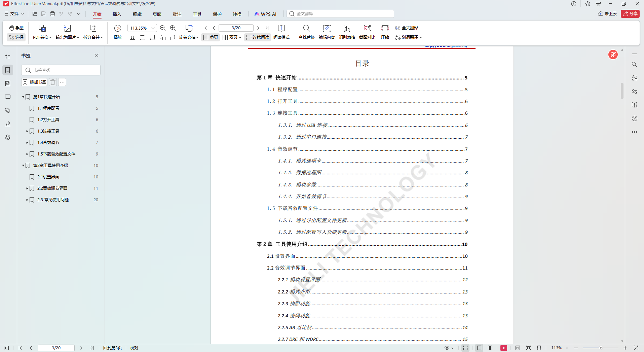Screen dimensions: 644x352
Task: Open the 识别表格 tool
Action: [347, 32]
